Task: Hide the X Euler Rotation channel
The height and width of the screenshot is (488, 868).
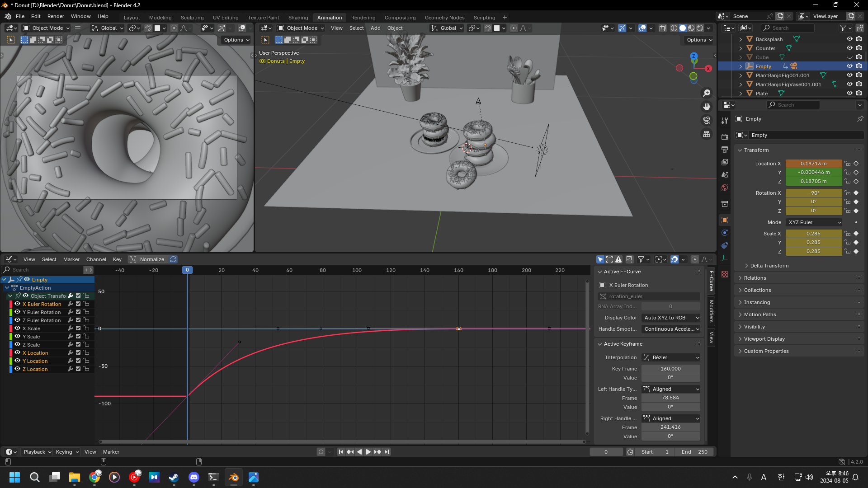Action: coord(17,304)
